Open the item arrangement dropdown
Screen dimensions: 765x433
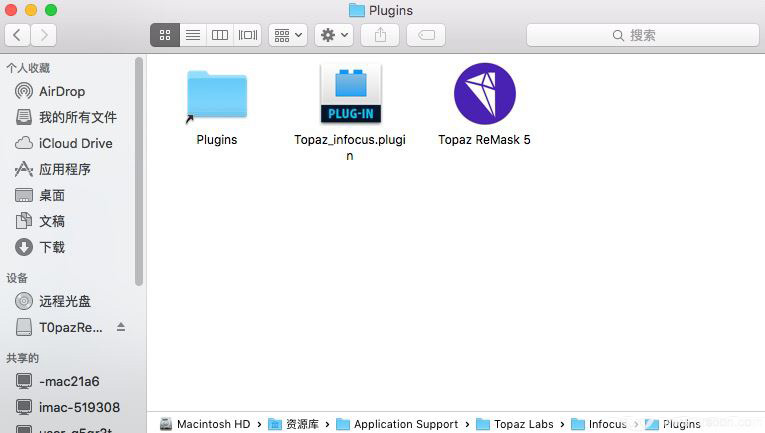288,35
